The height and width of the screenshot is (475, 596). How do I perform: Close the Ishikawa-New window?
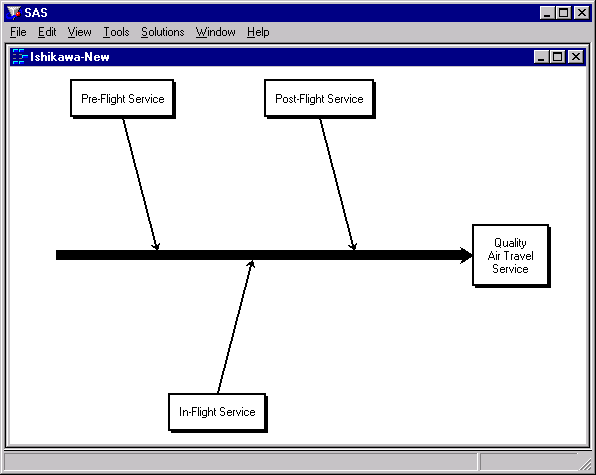576,57
